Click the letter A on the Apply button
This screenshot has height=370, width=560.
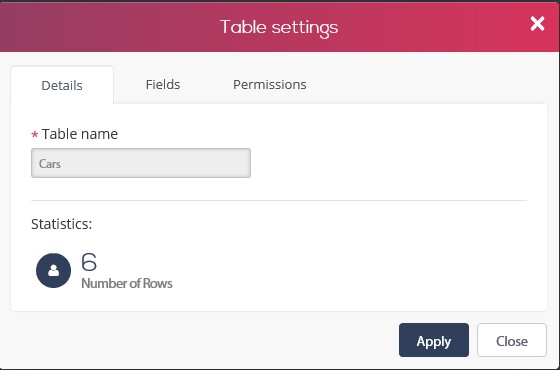[421, 341]
